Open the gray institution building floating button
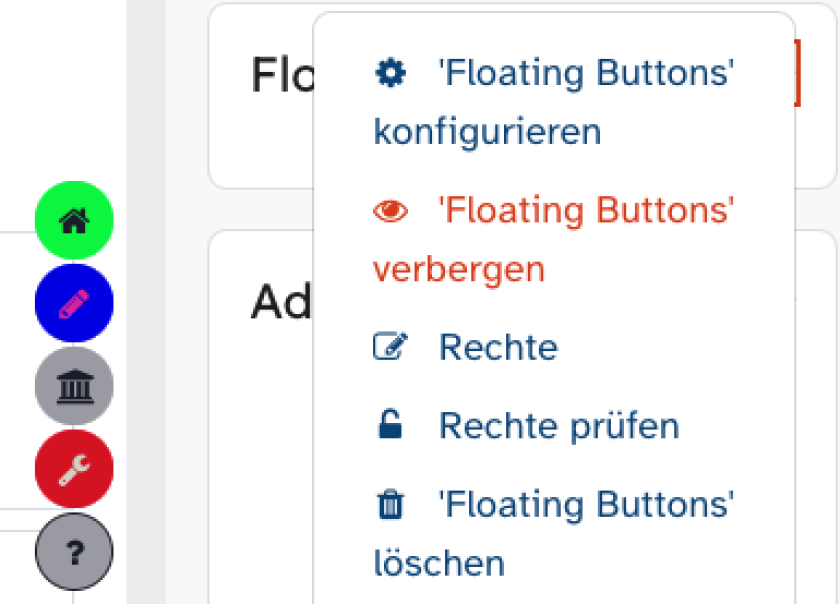The image size is (840, 604). pyautogui.click(x=74, y=386)
